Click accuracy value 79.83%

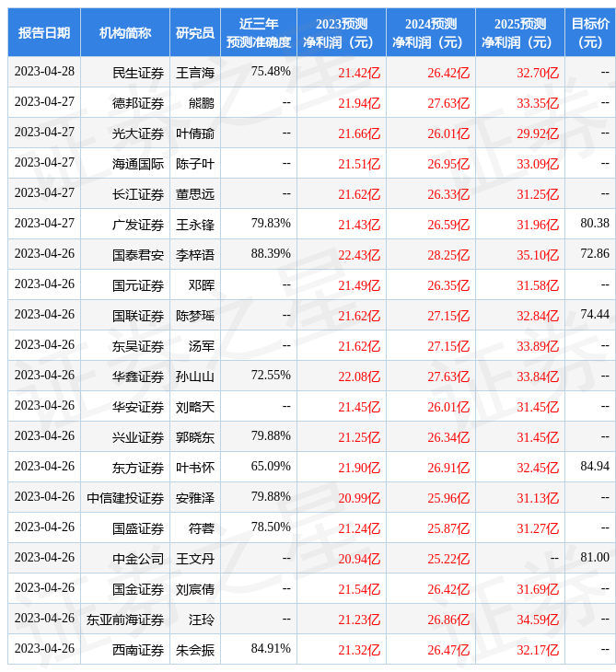tap(271, 224)
